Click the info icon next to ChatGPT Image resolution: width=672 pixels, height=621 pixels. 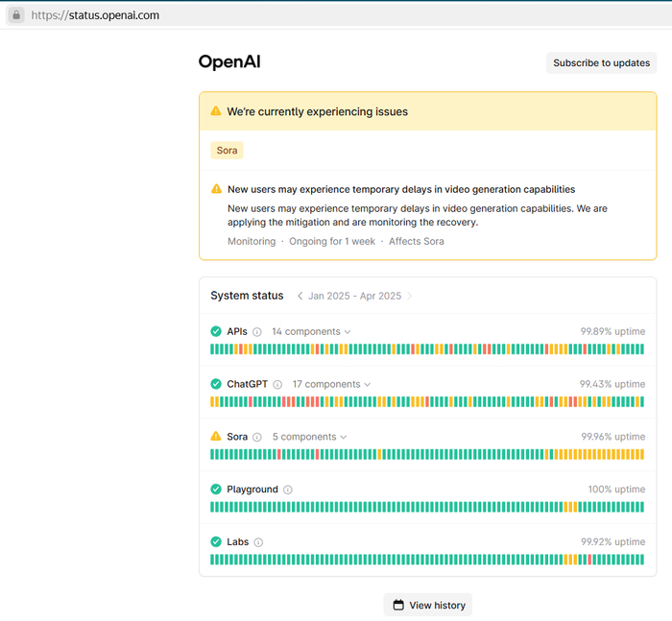[277, 385]
